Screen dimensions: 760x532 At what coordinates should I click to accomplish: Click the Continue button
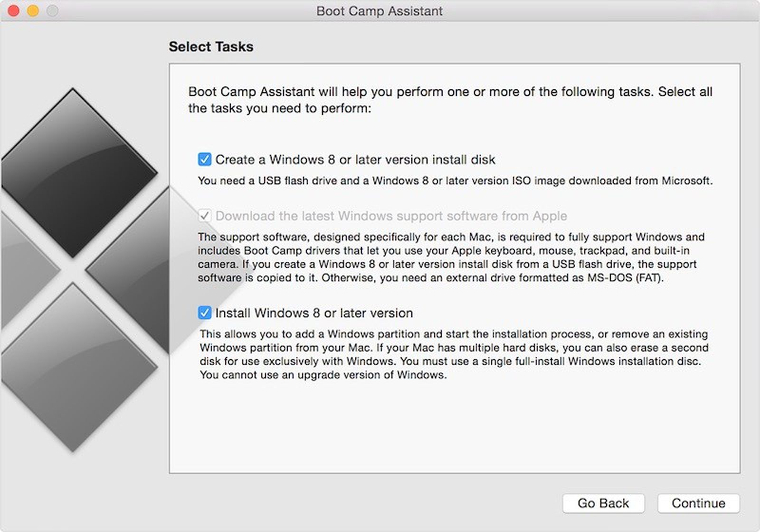point(698,503)
